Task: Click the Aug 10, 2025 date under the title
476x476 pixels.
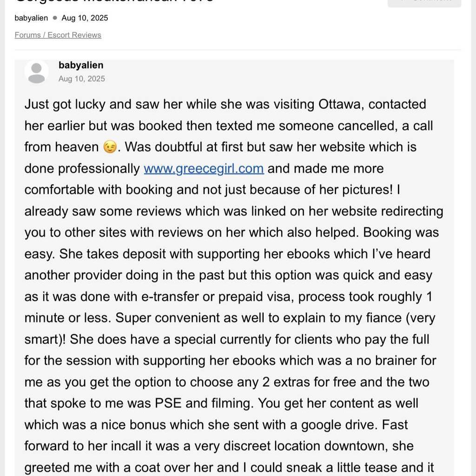Action: [x=85, y=18]
